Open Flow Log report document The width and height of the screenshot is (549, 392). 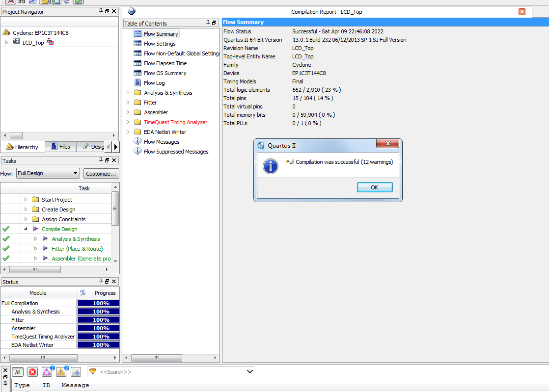pyautogui.click(x=154, y=83)
